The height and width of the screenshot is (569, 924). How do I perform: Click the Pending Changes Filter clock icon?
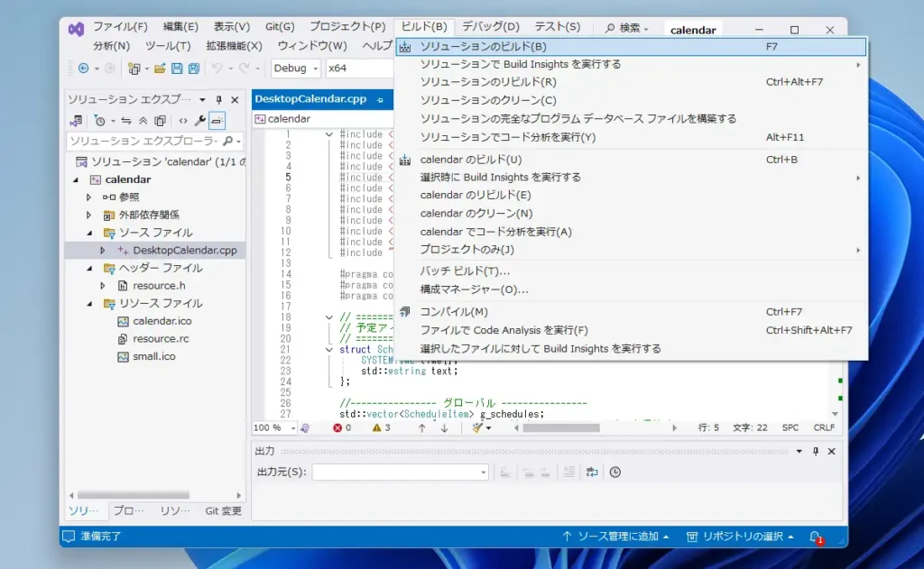pyautogui.click(x=100, y=121)
